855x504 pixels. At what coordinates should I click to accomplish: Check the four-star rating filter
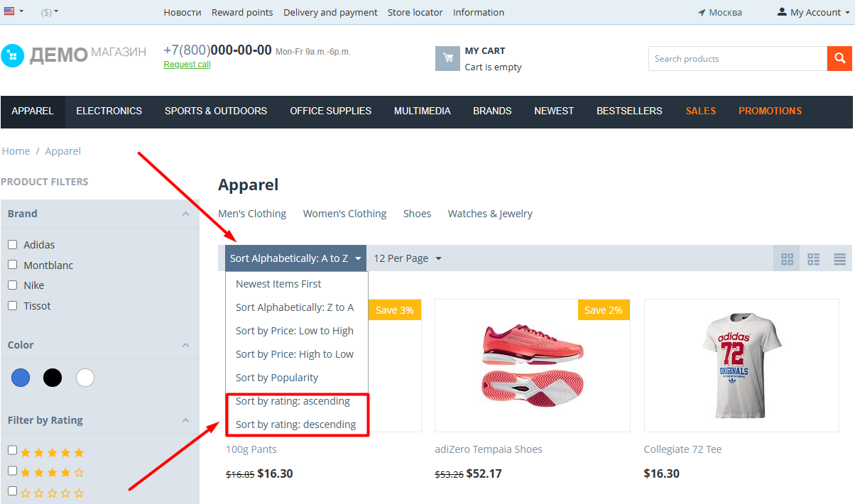tap(12, 470)
